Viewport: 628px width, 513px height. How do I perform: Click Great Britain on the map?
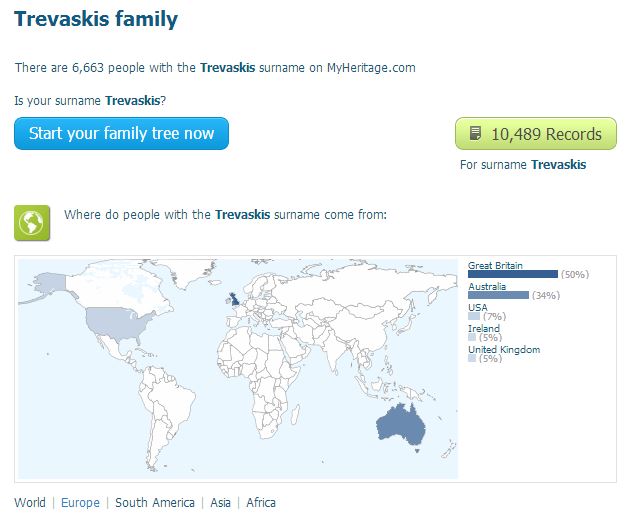[x=233, y=299]
